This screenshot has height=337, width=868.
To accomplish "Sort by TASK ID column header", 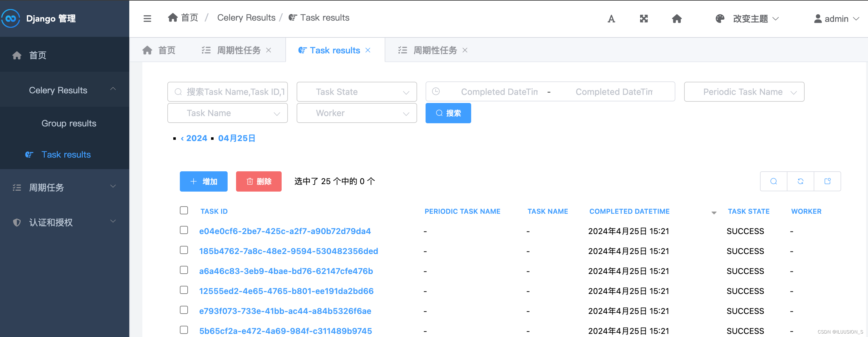I will (x=214, y=212).
